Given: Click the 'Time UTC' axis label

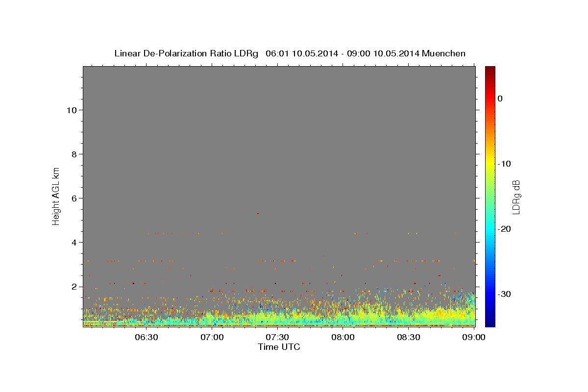Looking at the screenshot, I should coord(279,347).
